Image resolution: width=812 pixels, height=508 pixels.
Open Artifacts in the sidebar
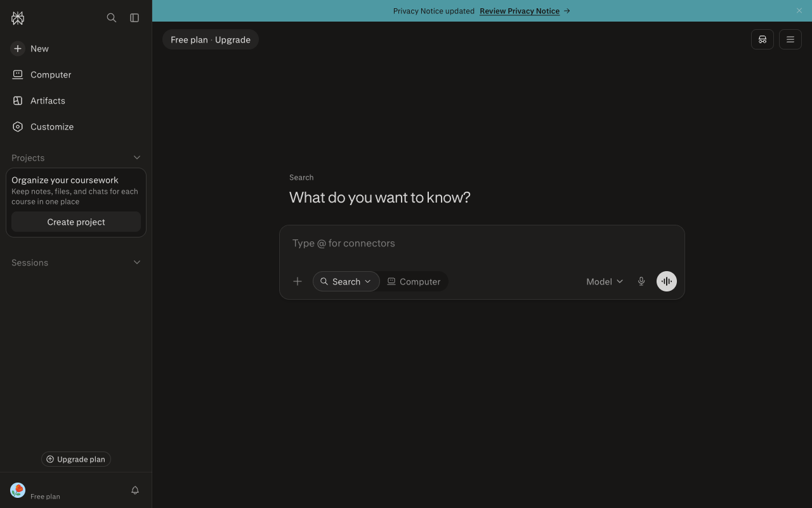(76, 100)
